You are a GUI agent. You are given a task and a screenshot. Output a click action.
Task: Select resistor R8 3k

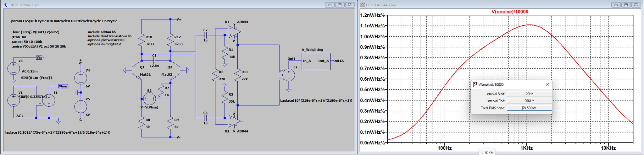click(x=142, y=123)
